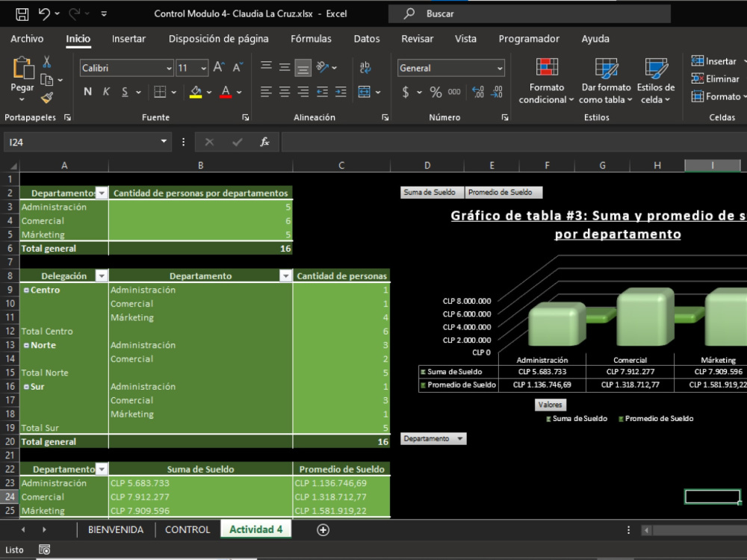Open Delegación filter dropdown
Viewport: 747px width, 560px height.
[102, 276]
